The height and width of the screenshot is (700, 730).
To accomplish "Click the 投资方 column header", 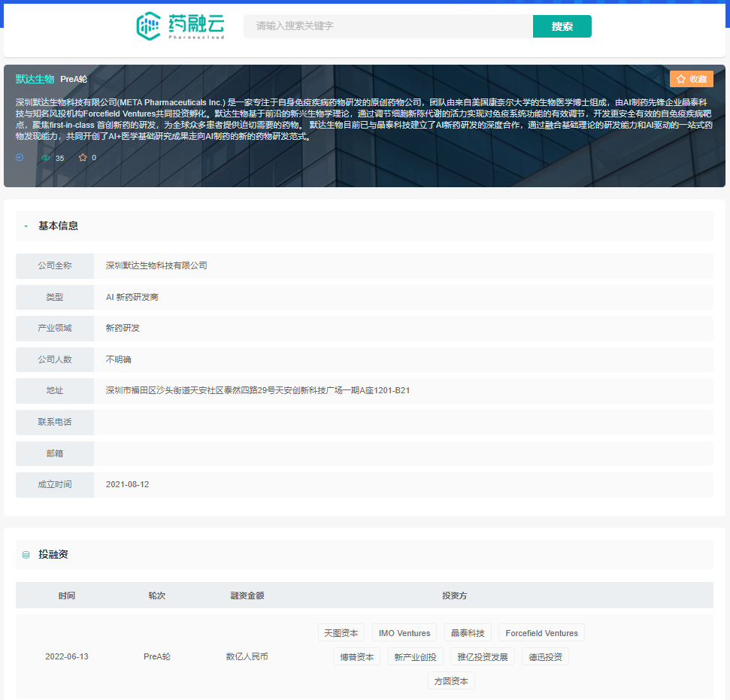I will coord(454,595).
